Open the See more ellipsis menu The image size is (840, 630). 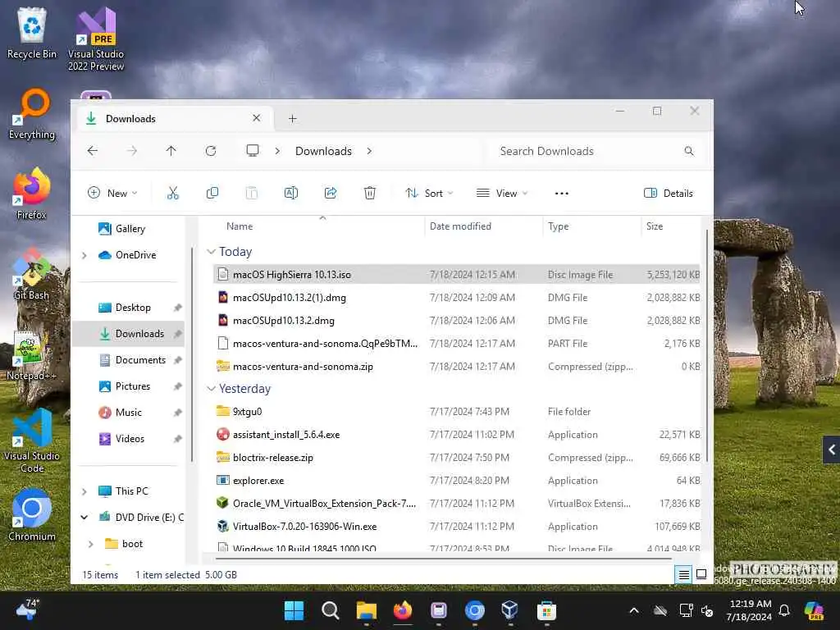pyautogui.click(x=561, y=193)
